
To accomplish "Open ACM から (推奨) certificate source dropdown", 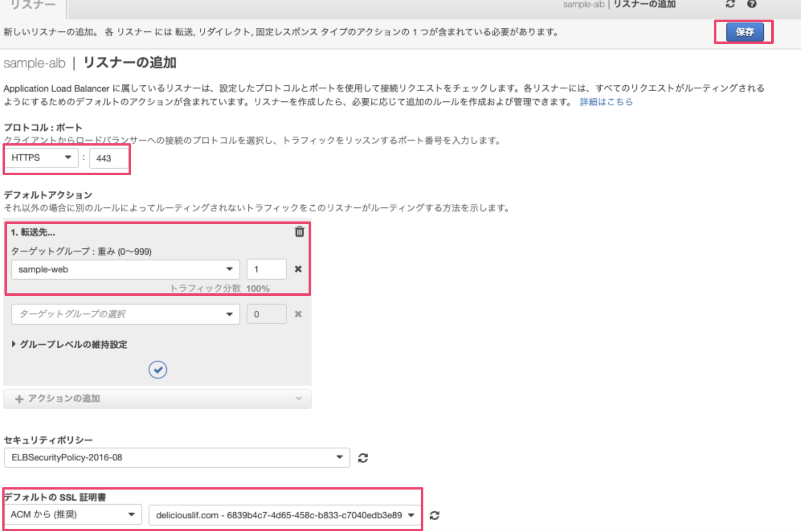I will point(73,515).
